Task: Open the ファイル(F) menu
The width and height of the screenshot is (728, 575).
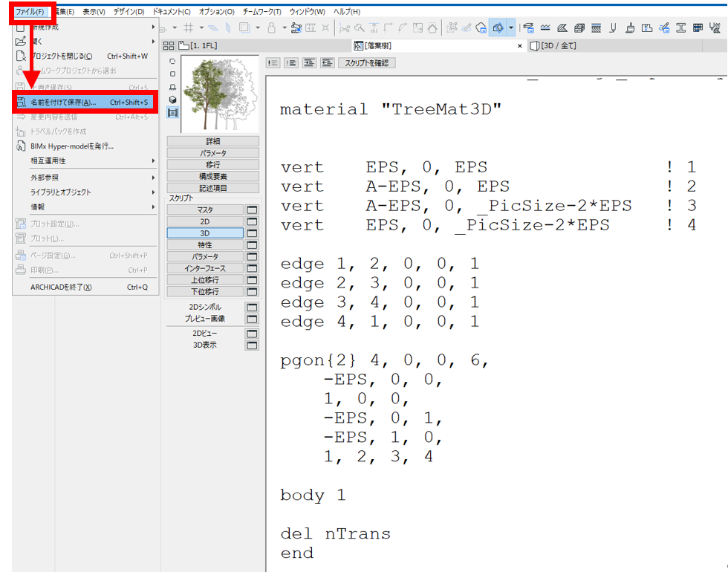Action: pos(30,12)
